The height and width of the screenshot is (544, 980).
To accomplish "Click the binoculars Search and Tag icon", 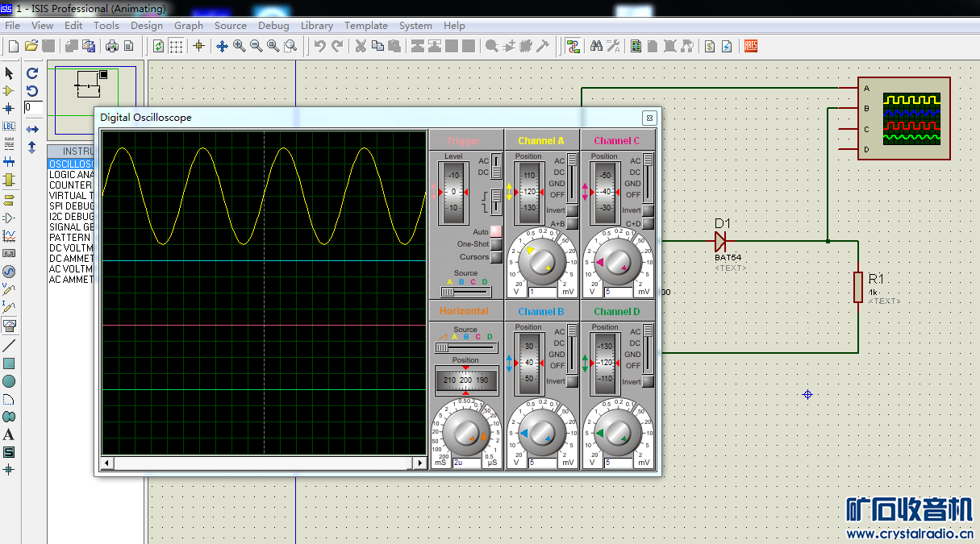I will coord(596,46).
